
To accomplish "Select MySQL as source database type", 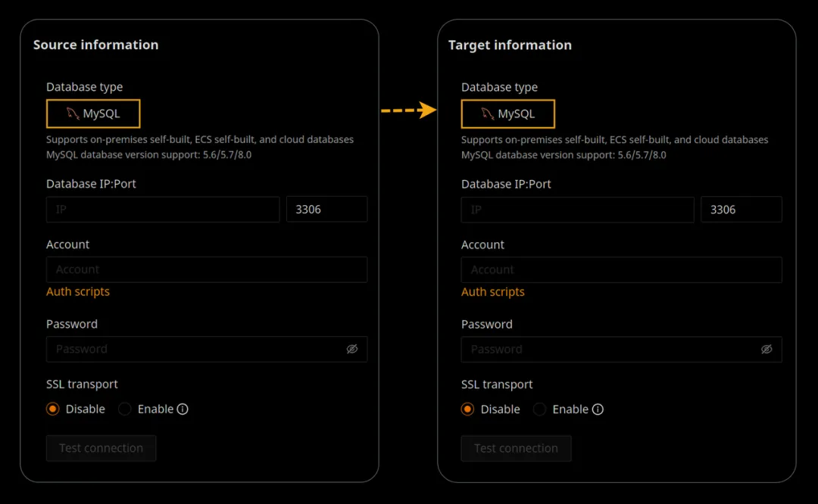I will point(93,114).
